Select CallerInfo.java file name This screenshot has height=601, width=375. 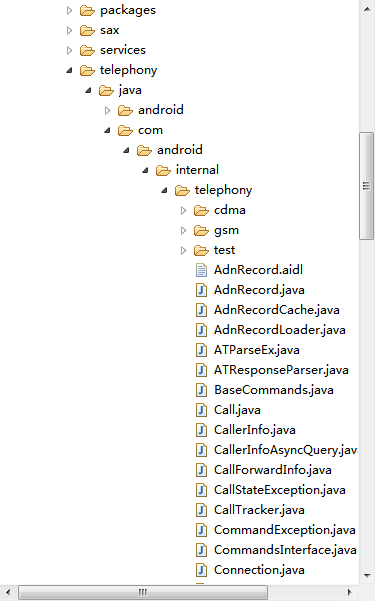click(x=255, y=430)
